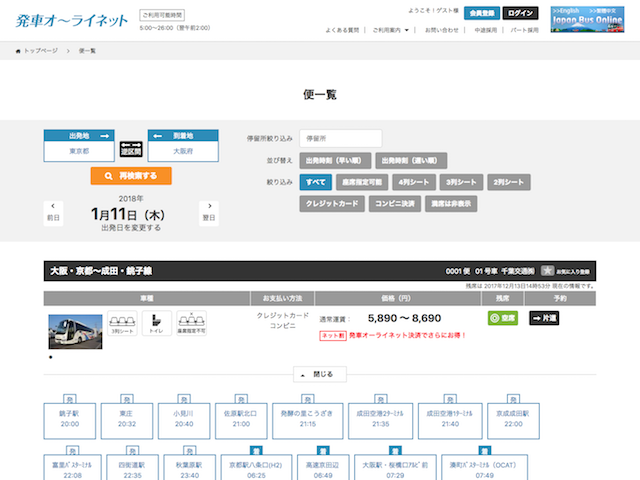
Task: Select arrival location 大阪府
Action: coord(183,151)
